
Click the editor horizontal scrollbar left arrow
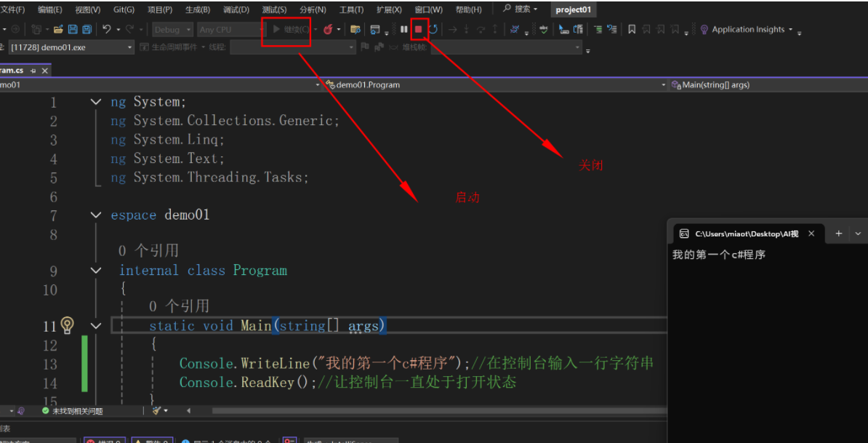(x=189, y=411)
